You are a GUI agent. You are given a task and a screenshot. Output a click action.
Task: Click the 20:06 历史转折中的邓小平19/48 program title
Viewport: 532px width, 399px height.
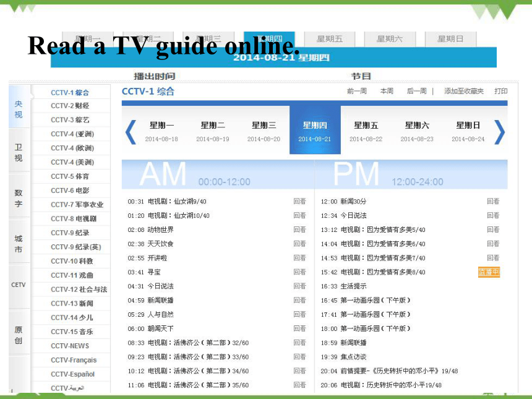[x=391, y=385]
